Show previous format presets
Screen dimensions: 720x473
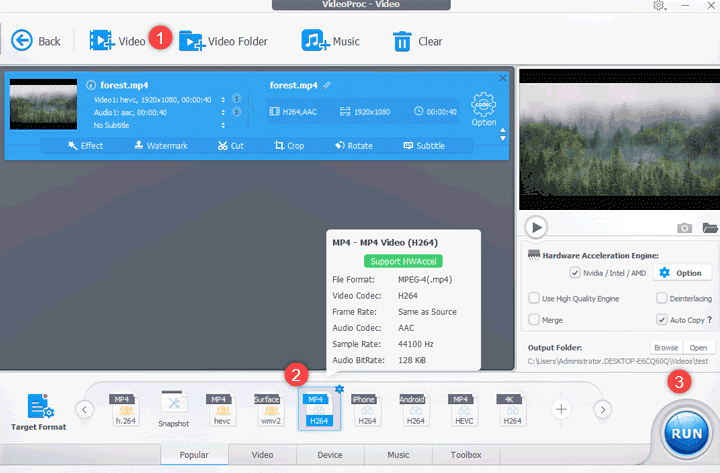[x=84, y=409]
